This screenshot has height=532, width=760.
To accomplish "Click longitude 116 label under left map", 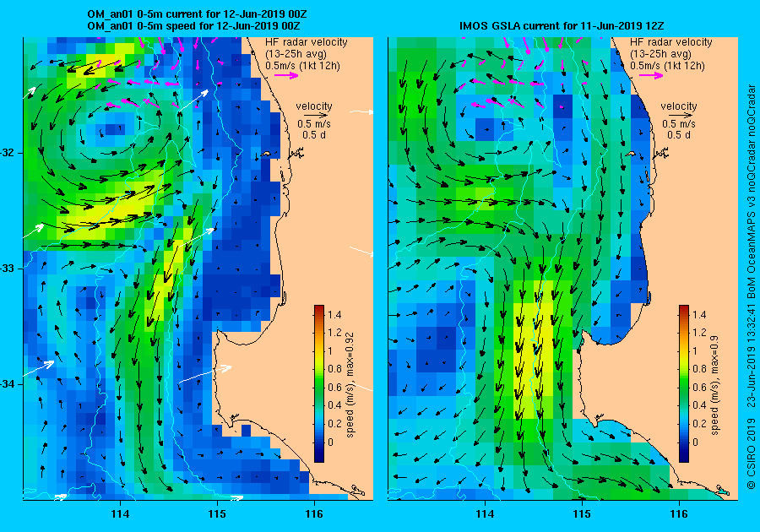I will (x=314, y=513).
